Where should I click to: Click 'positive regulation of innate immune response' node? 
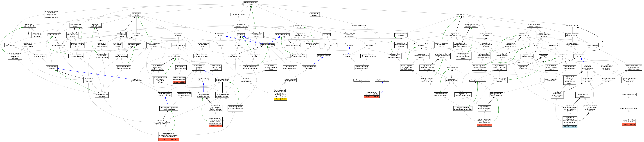pyautogui.click(x=102, y=95)
